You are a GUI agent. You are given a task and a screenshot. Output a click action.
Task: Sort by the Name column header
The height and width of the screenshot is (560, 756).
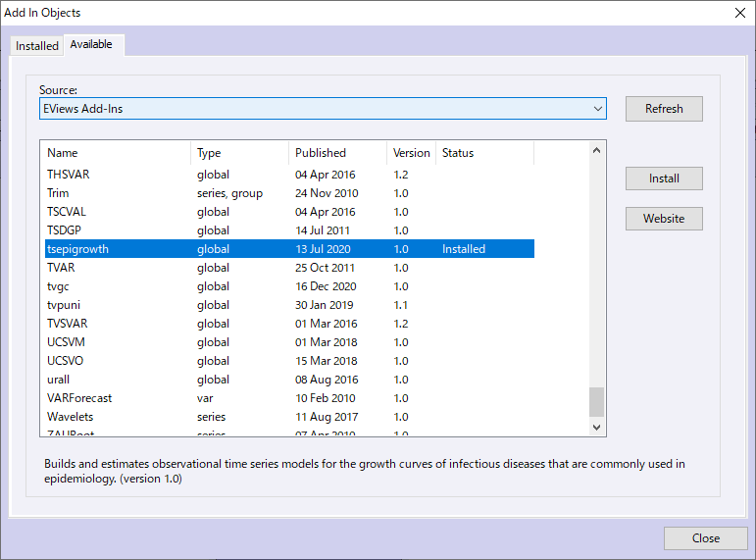(118, 153)
